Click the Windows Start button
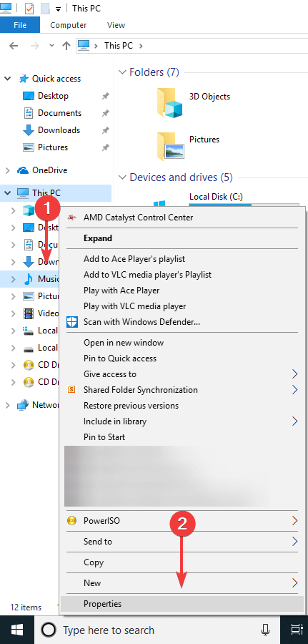The width and height of the screenshot is (308, 644). (17, 630)
